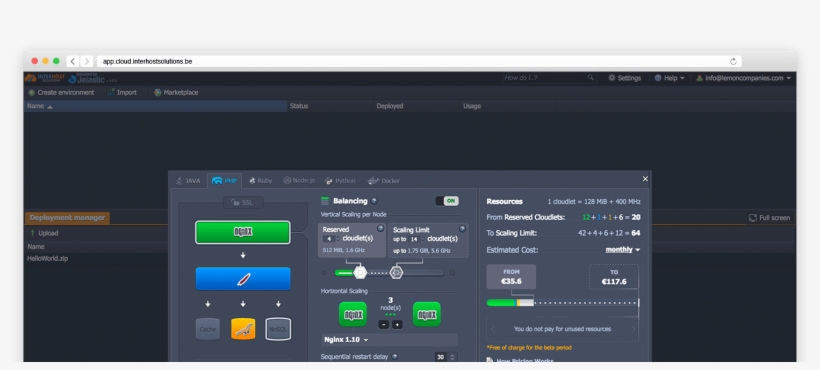
Task: Toggle the SSL button
Action: [243, 202]
